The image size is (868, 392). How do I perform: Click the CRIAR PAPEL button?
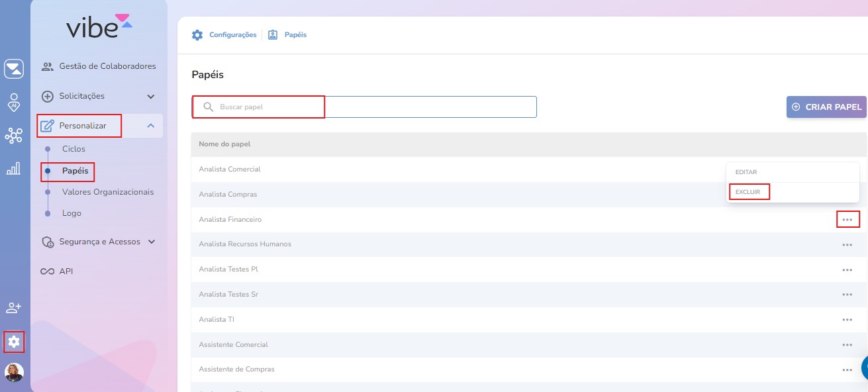(827, 107)
